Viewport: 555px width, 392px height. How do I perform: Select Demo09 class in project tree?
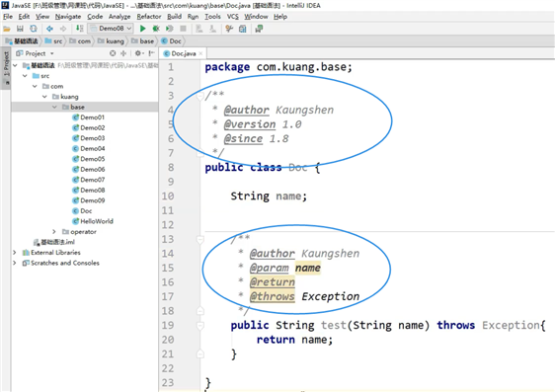pyautogui.click(x=89, y=200)
